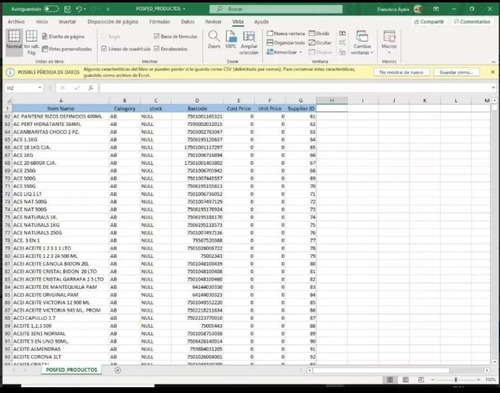Toggle the Autoguardado switch
Viewport: 500px width, 393px height.
pos(51,9)
